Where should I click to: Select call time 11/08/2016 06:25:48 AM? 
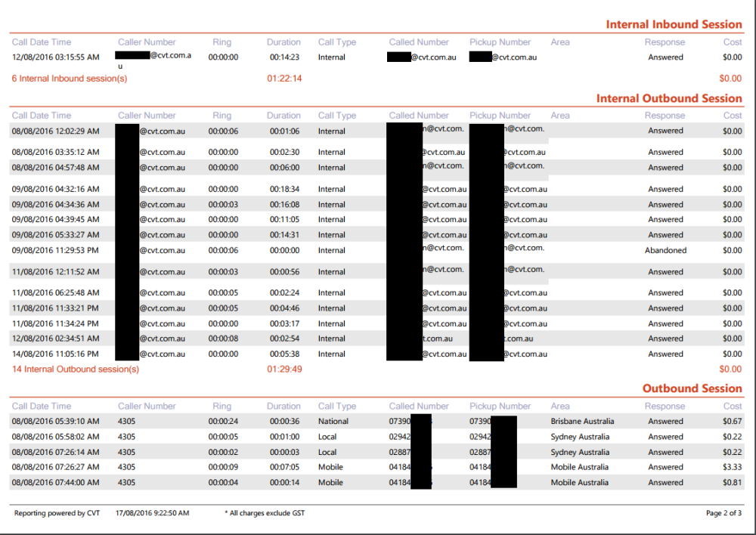coord(55,293)
